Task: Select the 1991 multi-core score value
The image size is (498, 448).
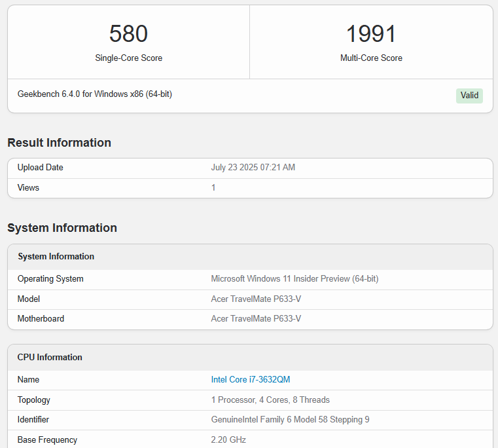Action: [371, 33]
